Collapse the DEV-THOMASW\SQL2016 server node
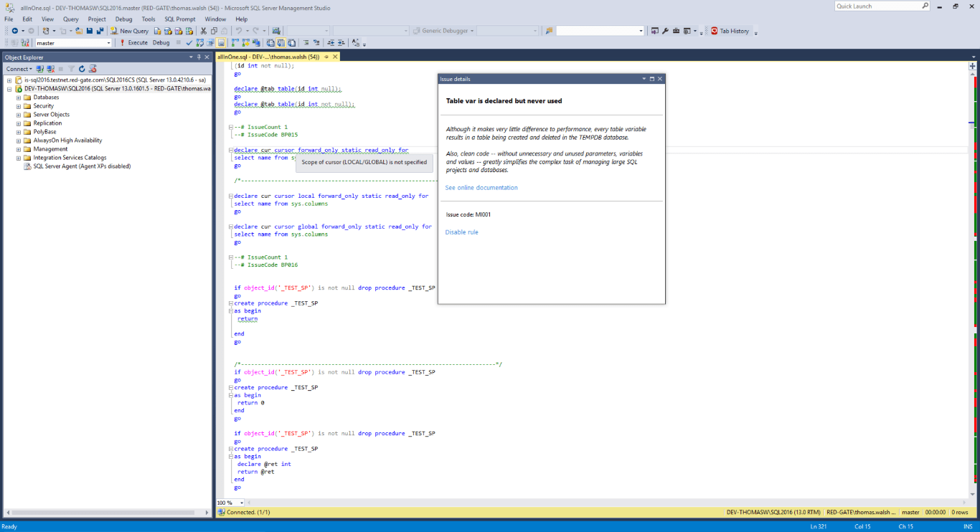Screen dimensions: 980x532 pos(9,89)
